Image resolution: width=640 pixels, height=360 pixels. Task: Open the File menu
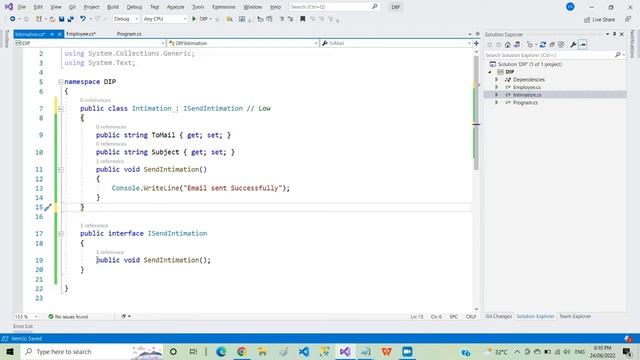pos(22,7)
